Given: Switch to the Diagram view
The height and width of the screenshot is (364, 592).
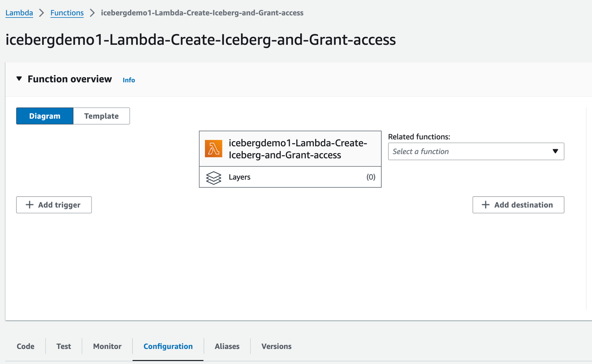Looking at the screenshot, I should pyautogui.click(x=45, y=116).
